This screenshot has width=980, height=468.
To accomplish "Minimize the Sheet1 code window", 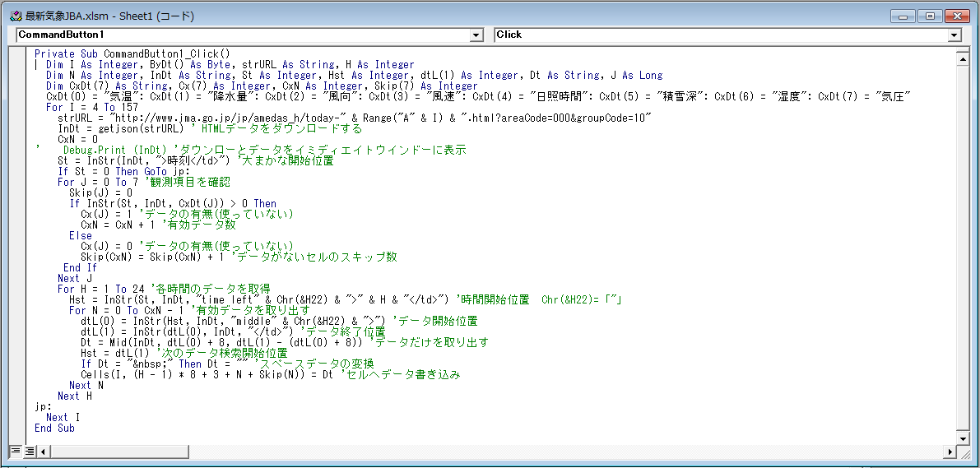I will point(902,16).
